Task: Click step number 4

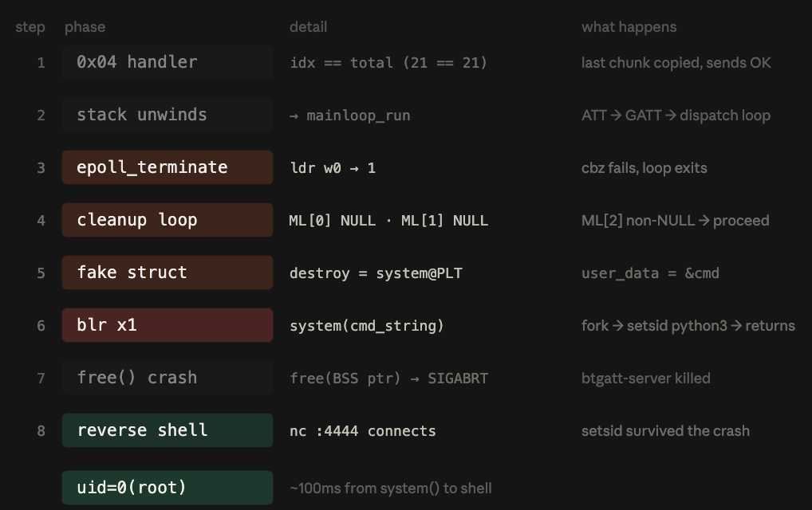Action: tap(41, 221)
